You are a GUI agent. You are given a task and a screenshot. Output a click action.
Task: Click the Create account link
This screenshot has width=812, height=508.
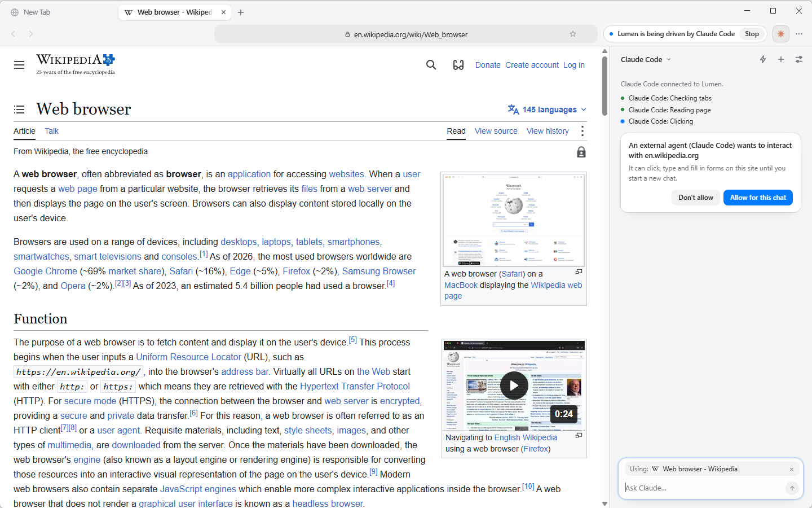532,65
